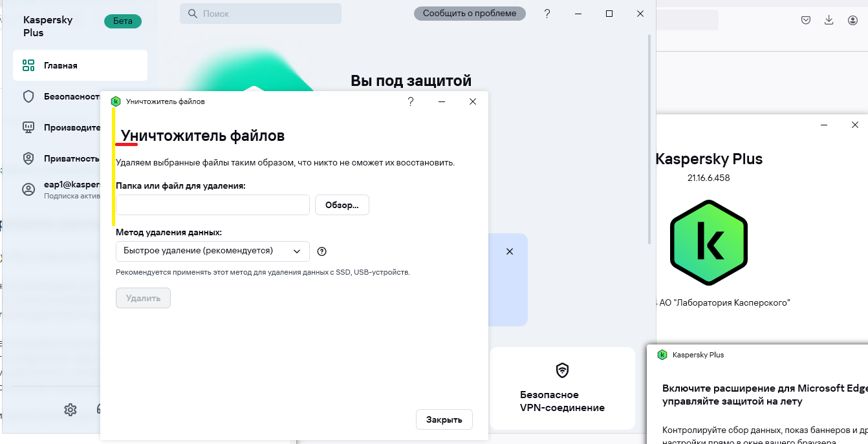868x444 pixels.
Task: Open settings via the gear icon
Action: [71, 409]
